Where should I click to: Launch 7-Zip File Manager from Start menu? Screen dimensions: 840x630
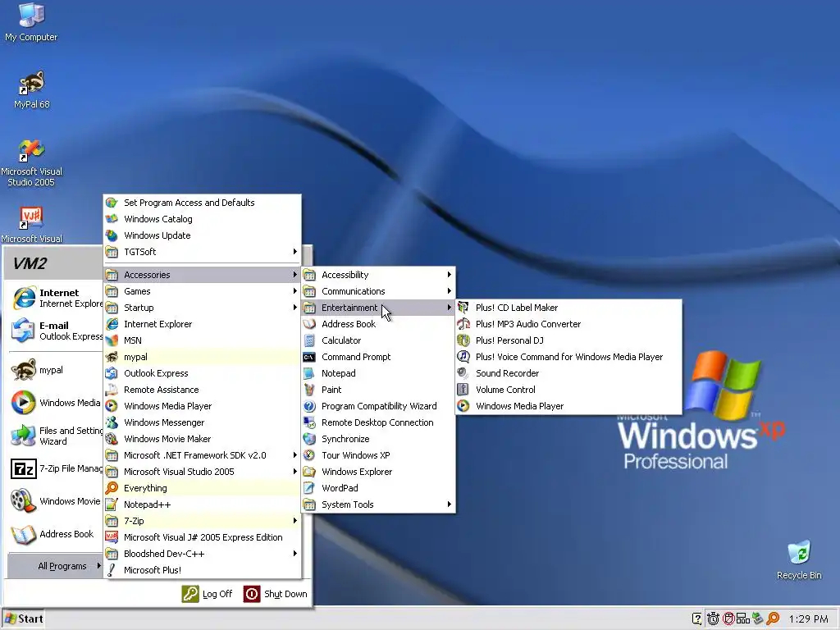57,468
